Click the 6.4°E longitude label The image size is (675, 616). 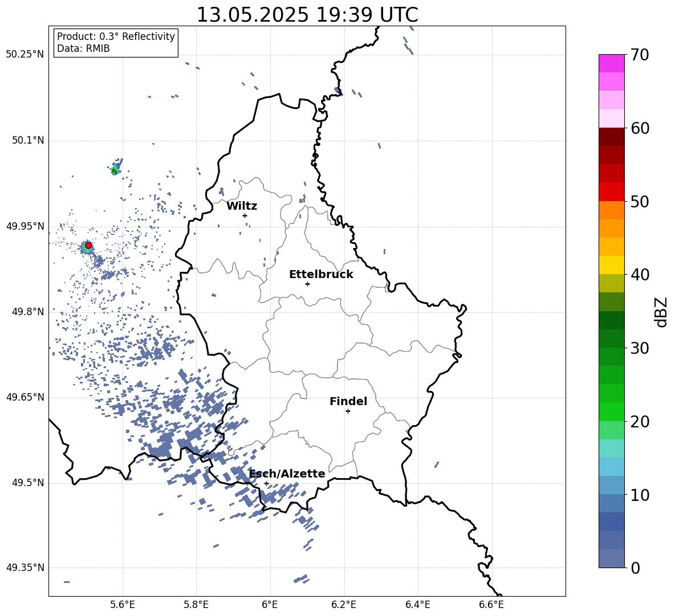point(417,605)
